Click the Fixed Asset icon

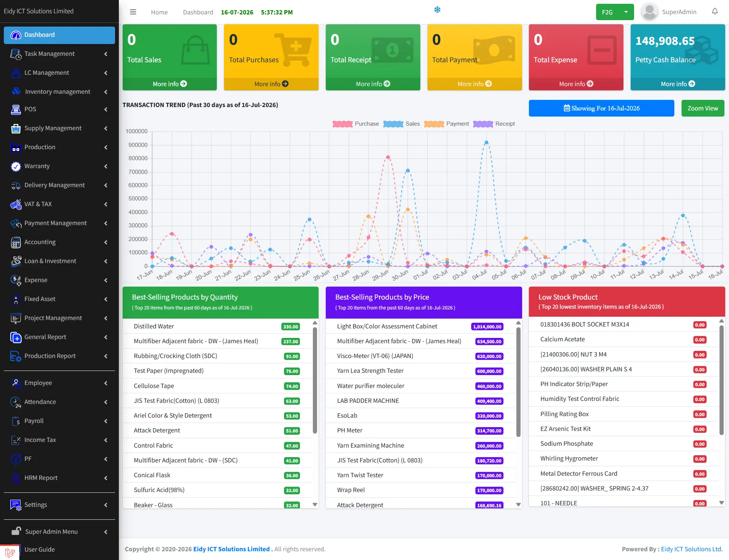point(16,299)
